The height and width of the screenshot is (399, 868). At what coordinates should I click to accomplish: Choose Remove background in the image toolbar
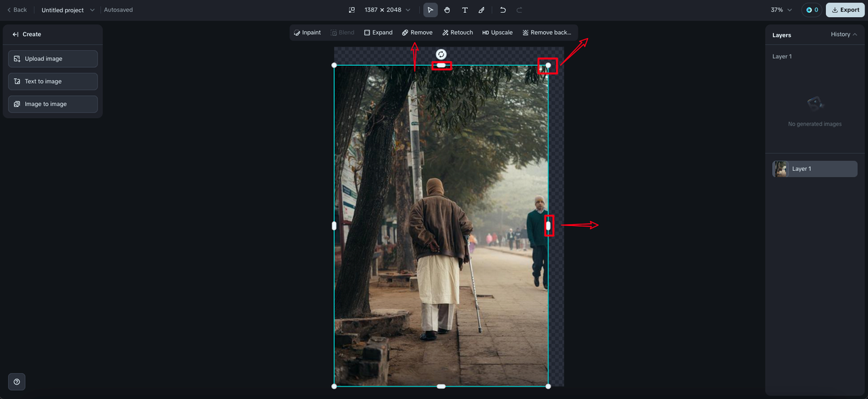(547, 33)
